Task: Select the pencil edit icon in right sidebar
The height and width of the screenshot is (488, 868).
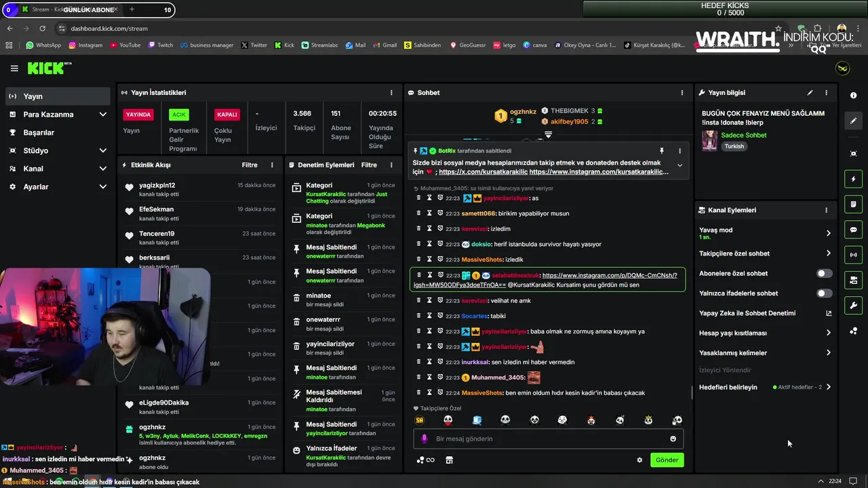Action: [853, 121]
